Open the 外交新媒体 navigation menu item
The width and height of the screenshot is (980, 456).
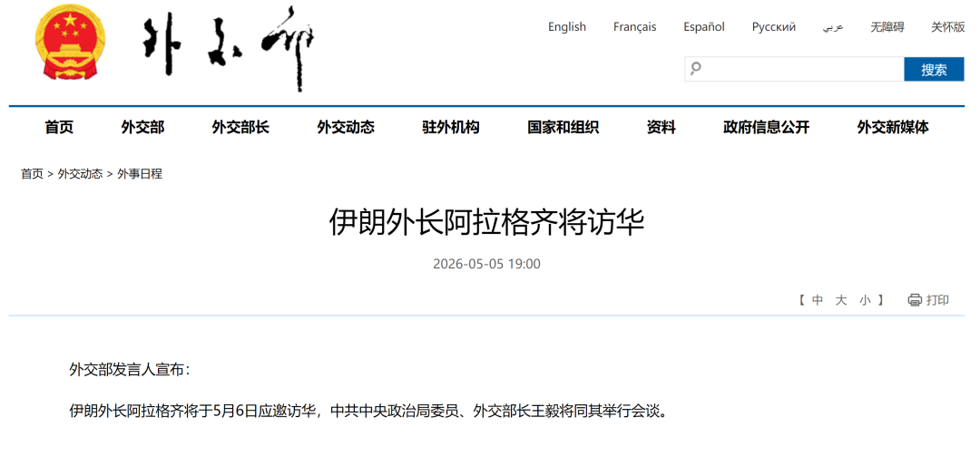pos(893,128)
